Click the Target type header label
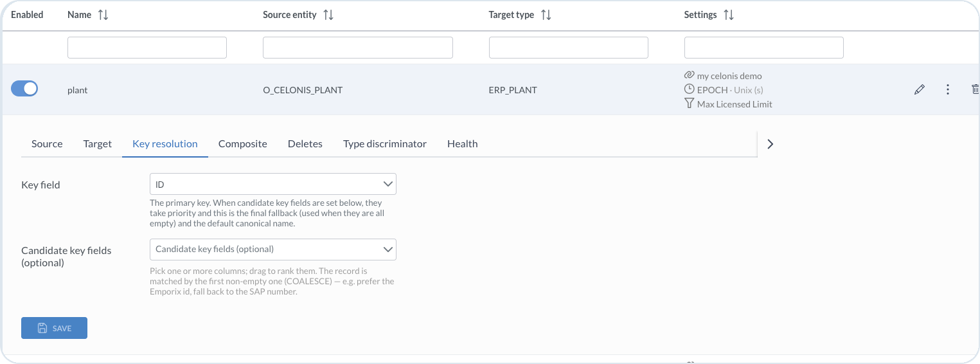The width and height of the screenshot is (980, 364). (512, 15)
